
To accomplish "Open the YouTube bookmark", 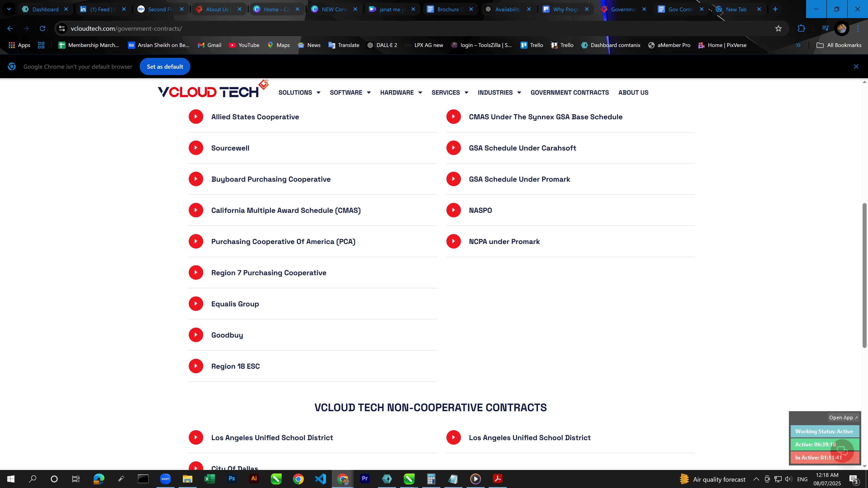I will (x=244, y=45).
